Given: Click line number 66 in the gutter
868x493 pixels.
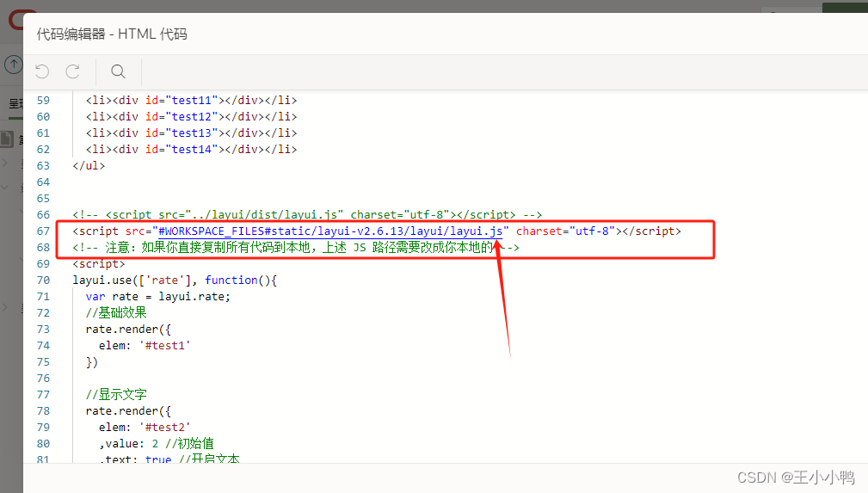Looking at the screenshot, I should coord(43,215).
